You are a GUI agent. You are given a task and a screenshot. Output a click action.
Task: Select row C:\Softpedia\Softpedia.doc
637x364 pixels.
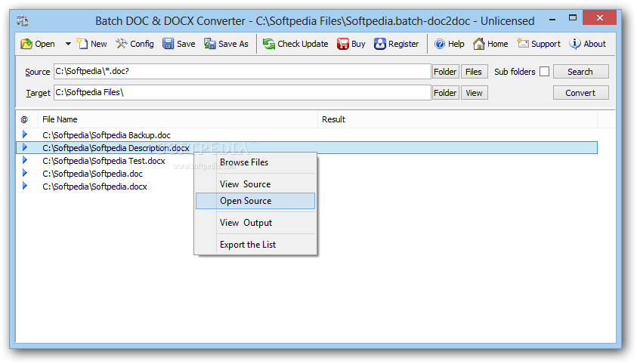click(307, 174)
